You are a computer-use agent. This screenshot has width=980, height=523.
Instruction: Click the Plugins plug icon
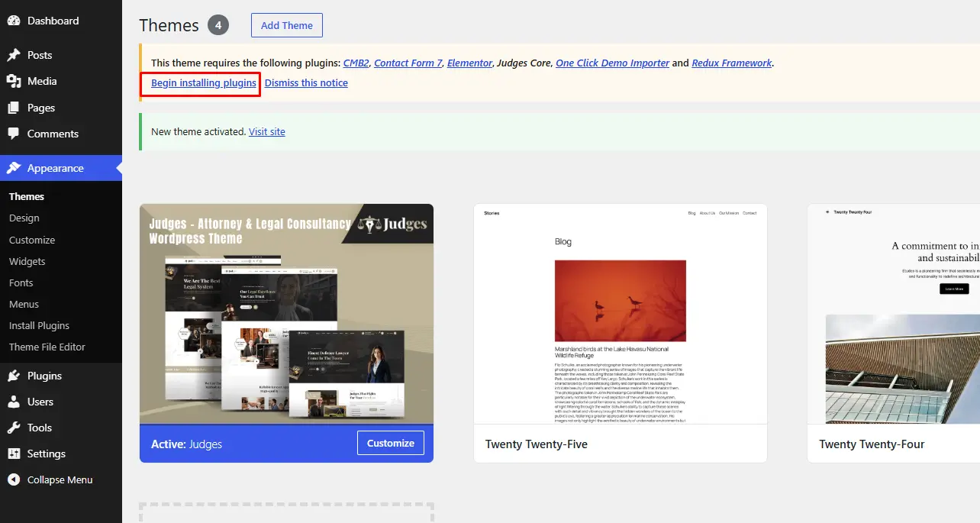14,376
